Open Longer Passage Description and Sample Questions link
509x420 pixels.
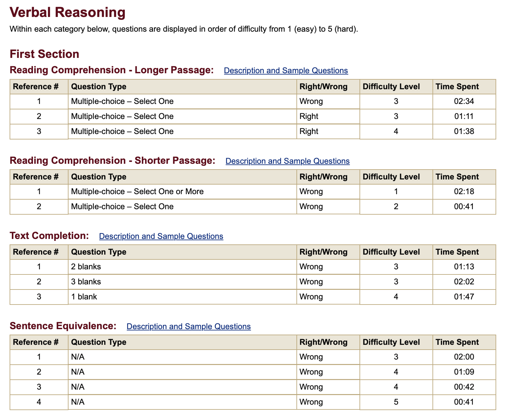point(286,70)
